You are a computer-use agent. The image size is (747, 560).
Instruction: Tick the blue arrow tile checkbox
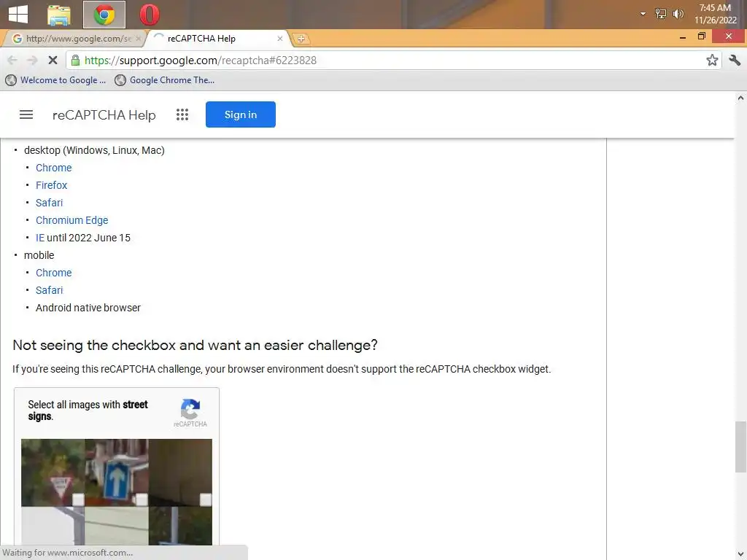click(x=142, y=499)
